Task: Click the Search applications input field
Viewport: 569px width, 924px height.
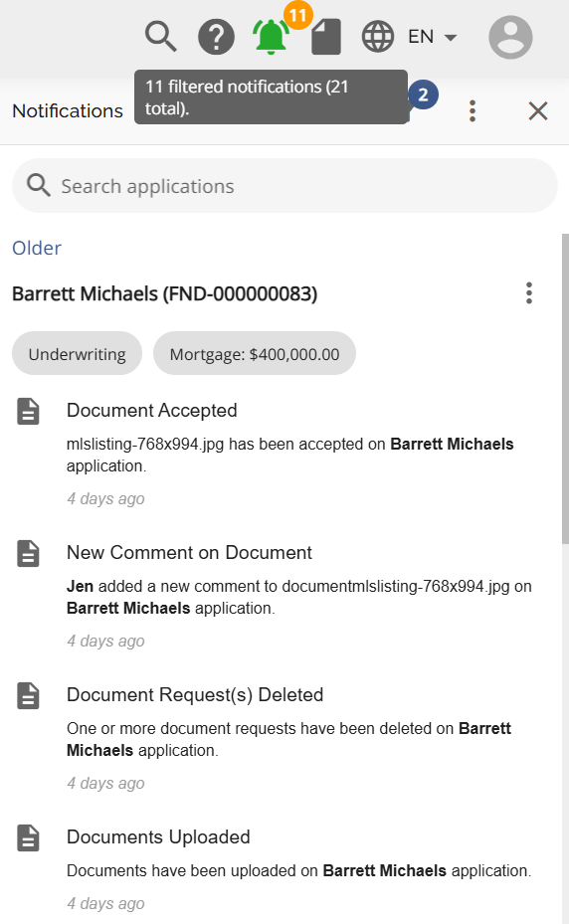Action: (x=284, y=186)
